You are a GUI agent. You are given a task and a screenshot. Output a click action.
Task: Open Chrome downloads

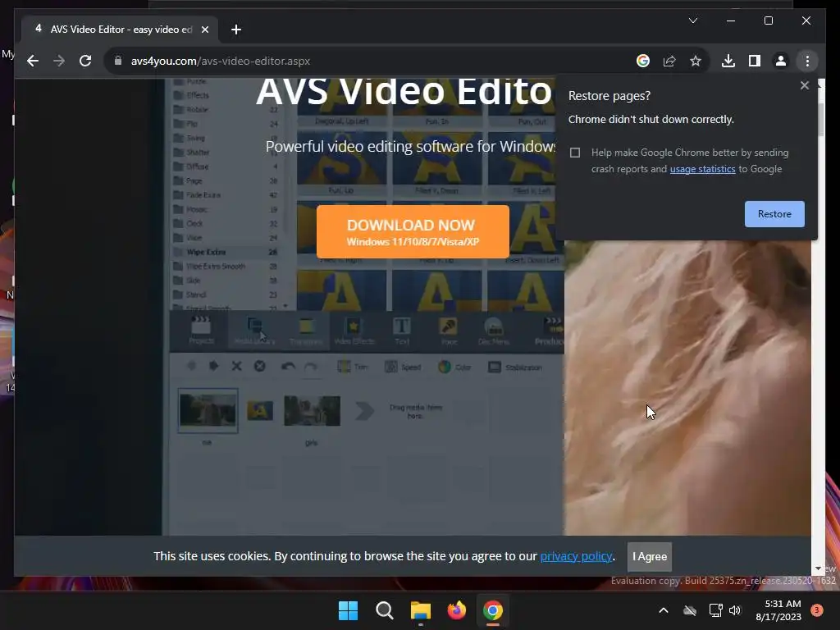[x=728, y=61]
